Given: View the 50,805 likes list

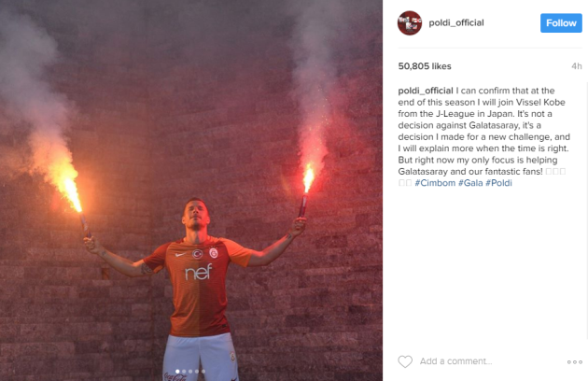Looking at the screenshot, I should pyautogui.click(x=425, y=66).
